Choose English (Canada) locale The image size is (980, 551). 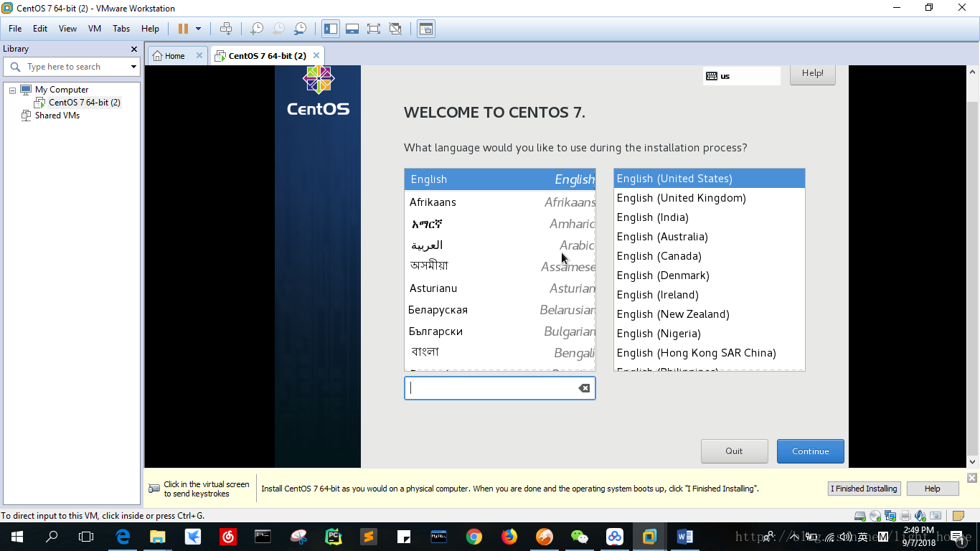click(x=710, y=256)
